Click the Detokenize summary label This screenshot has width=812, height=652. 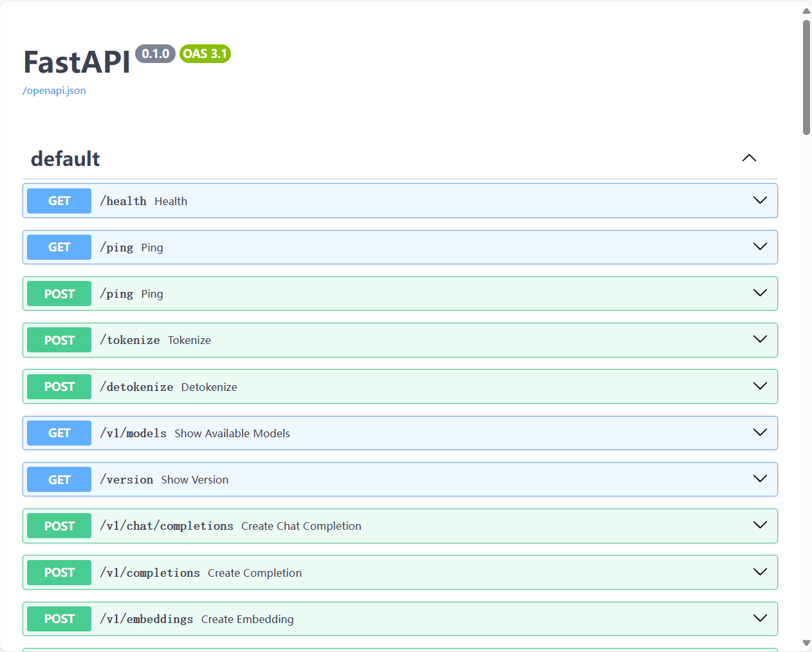click(209, 387)
